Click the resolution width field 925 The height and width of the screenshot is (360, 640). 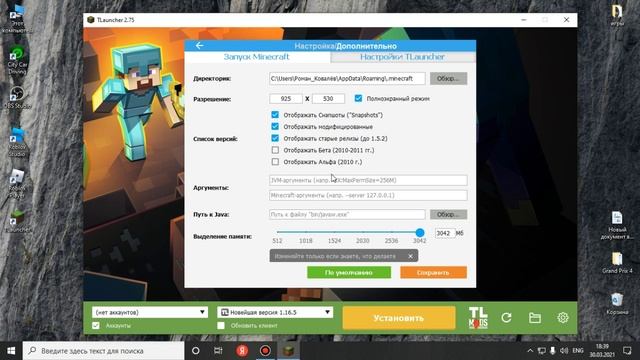[x=286, y=99]
